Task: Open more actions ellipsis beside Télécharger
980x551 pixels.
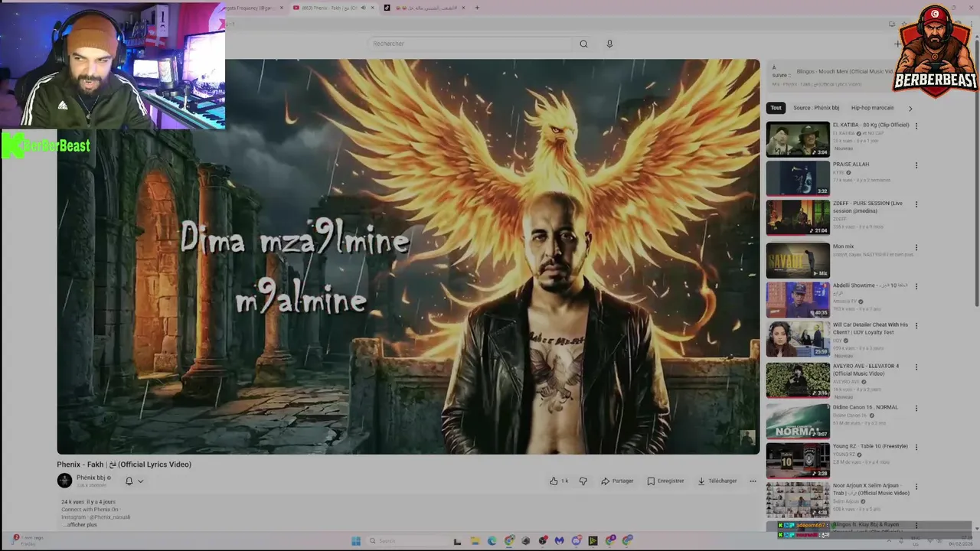Action: [753, 481]
